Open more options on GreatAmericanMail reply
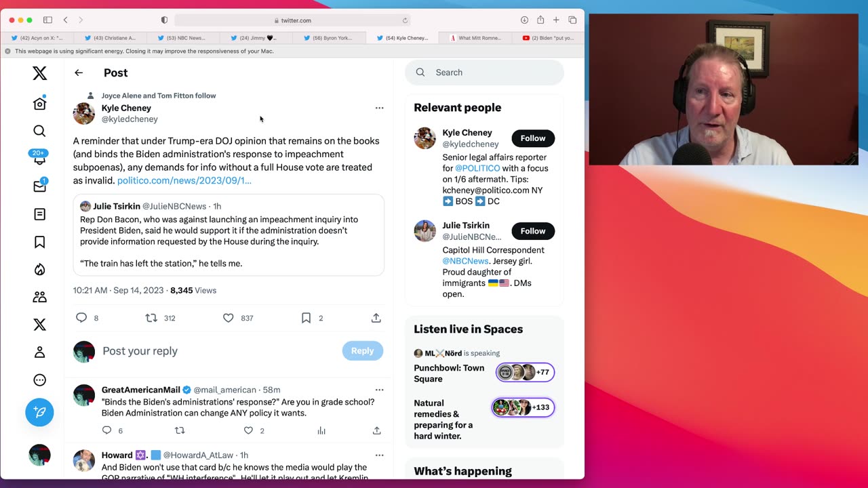Image resolution: width=868 pixels, height=488 pixels. pos(379,390)
